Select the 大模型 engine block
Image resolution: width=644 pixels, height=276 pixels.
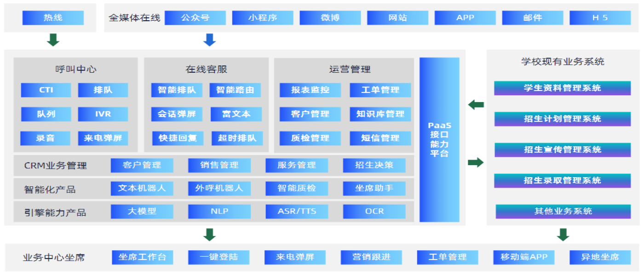coord(142,212)
